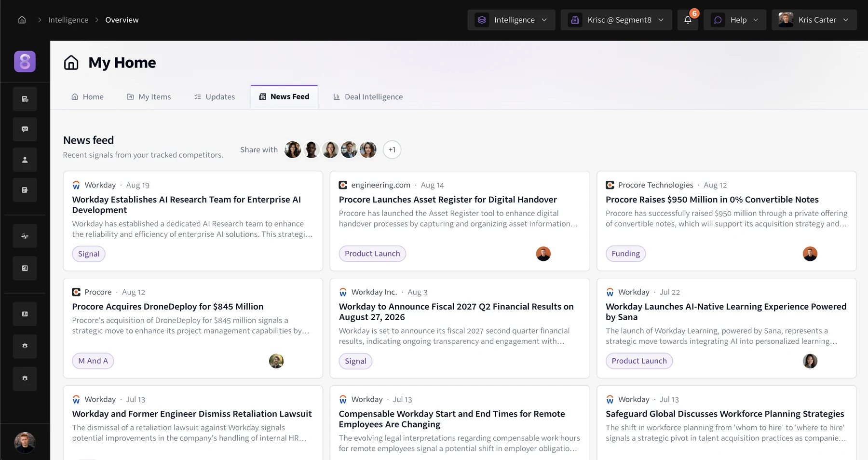Viewport: 868px width, 460px height.
Task: Switch to the My Items tab
Action: (x=149, y=97)
